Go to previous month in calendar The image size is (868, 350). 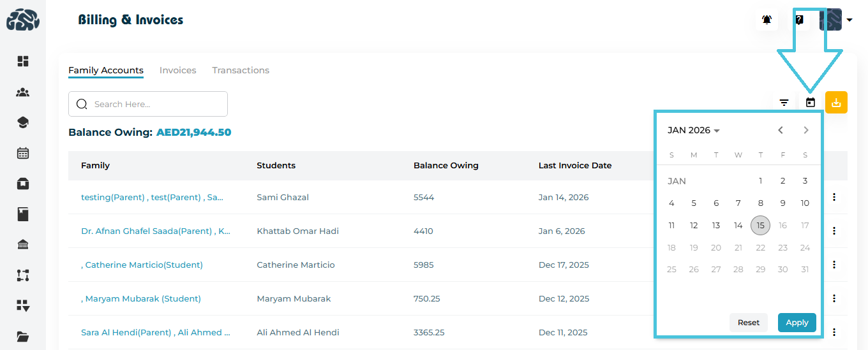click(781, 130)
